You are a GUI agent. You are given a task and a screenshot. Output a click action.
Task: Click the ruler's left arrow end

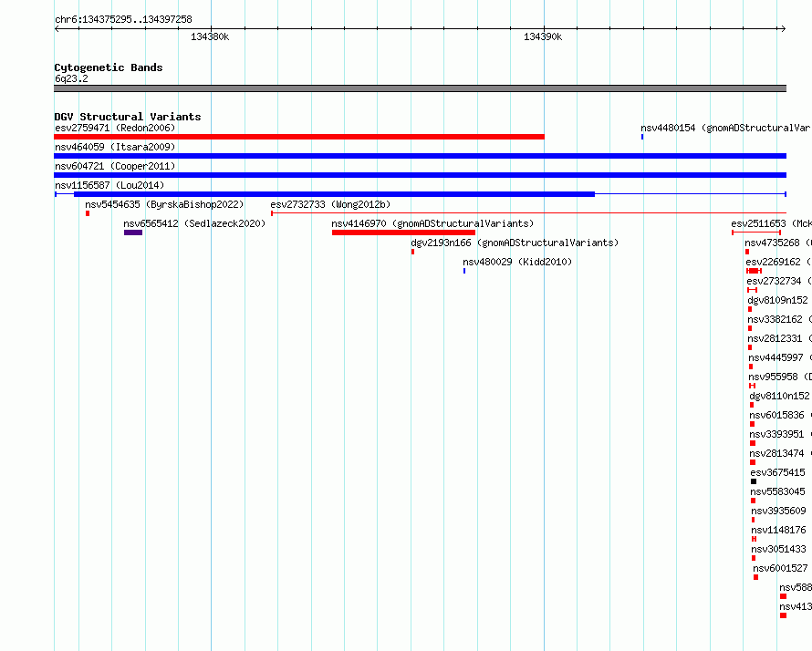(57, 29)
